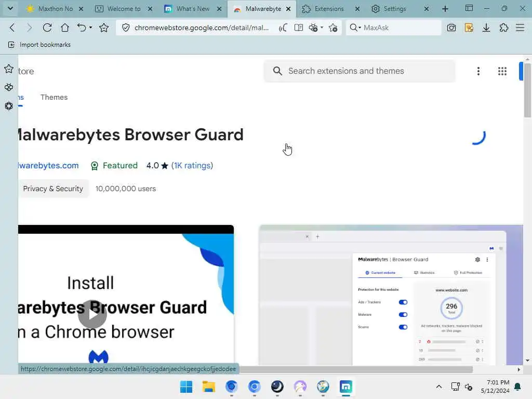
Task: Open the Maxthon browser taskbar icon
Action: [x=345, y=387]
